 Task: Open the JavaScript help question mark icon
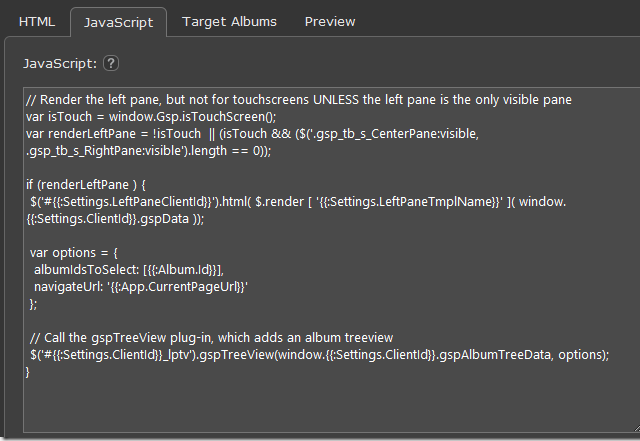tap(111, 64)
